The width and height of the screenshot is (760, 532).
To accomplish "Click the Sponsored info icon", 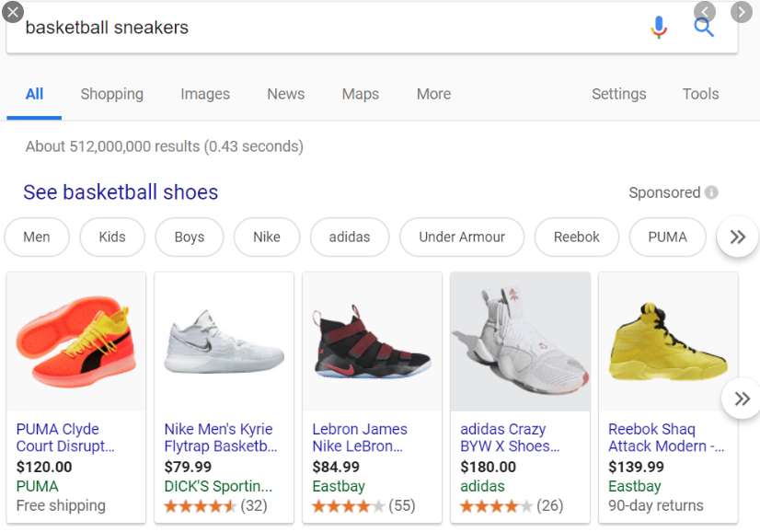I will click(x=711, y=192).
